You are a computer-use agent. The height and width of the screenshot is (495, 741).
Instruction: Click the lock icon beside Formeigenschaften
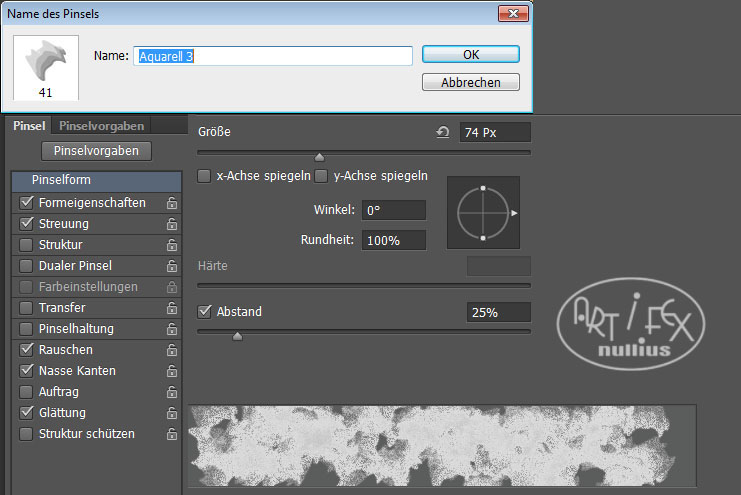tap(172, 203)
